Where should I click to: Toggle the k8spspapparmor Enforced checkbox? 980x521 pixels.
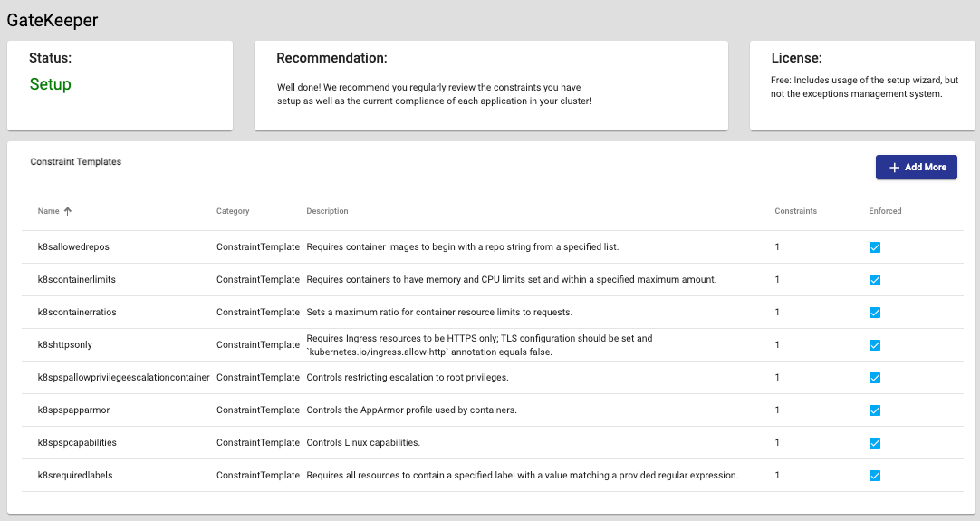(875, 410)
